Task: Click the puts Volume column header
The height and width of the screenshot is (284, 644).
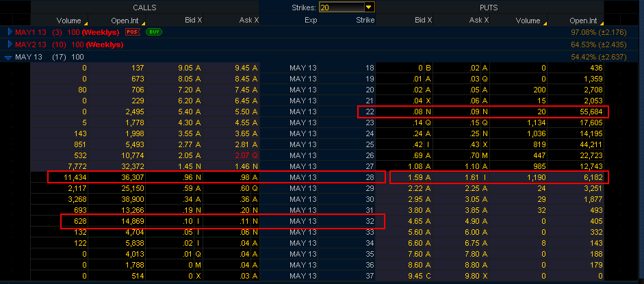Action: (x=528, y=21)
